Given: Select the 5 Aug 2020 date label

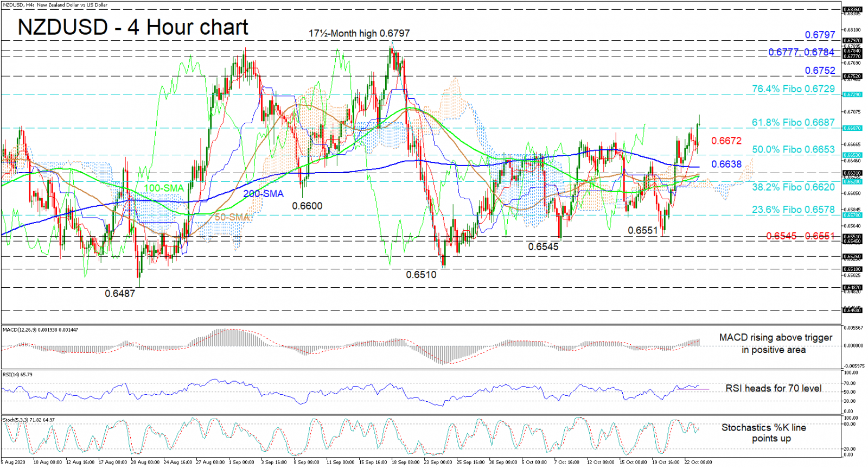Looking at the screenshot, I should (x=13, y=463).
